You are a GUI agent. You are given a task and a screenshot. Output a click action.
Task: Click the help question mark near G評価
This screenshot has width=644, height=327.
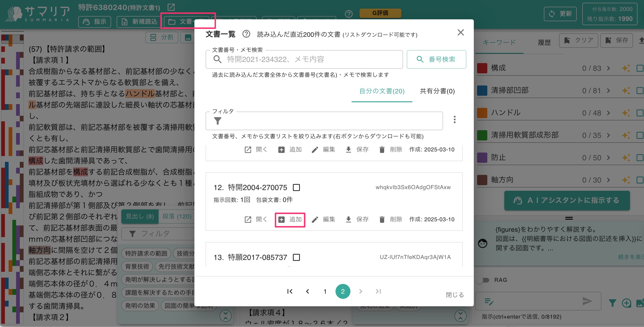click(349, 14)
